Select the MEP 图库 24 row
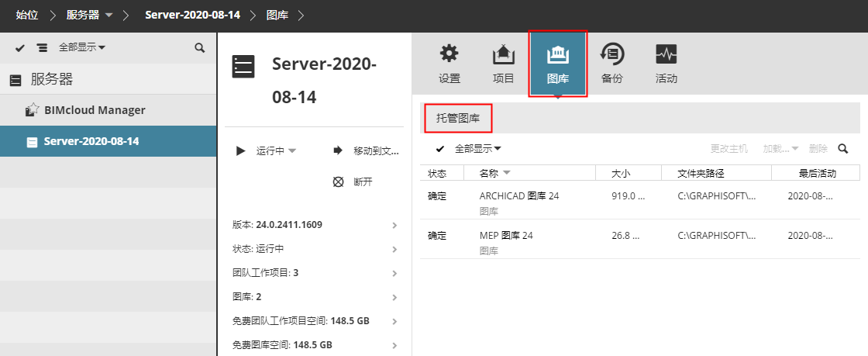This screenshot has height=356, width=868. (x=640, y=239)
